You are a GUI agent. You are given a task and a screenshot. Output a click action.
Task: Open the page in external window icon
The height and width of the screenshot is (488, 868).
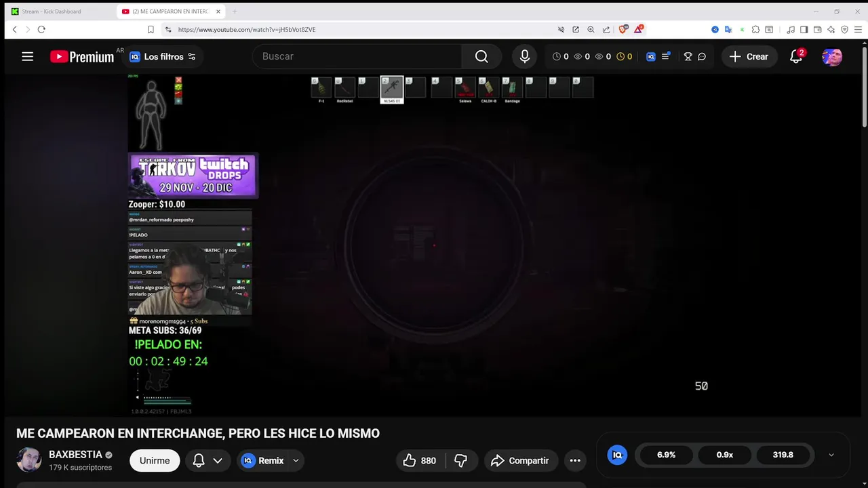point(576,30)
